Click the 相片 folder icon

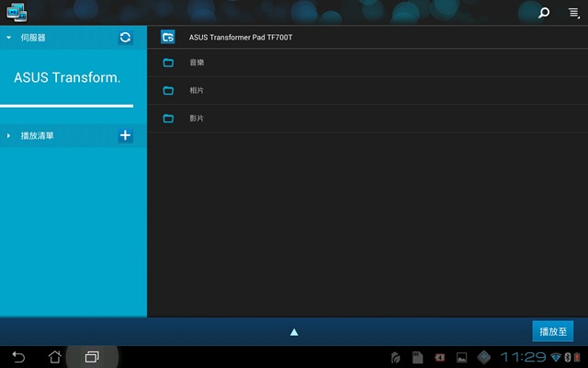tap(168, 90)
